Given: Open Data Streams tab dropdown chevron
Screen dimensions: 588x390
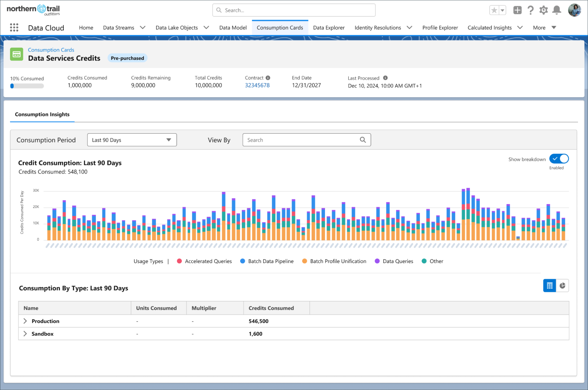Looking at the screenshot, I should (x=143, y=28).
